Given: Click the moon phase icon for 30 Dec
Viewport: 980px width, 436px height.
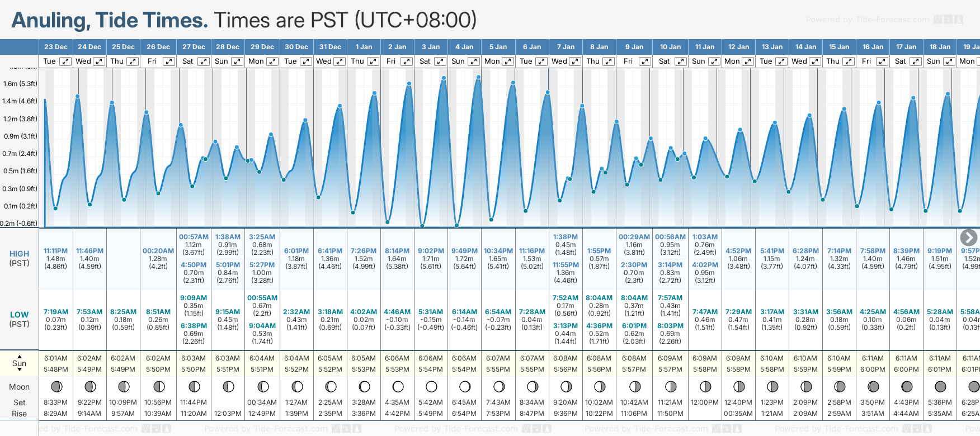Looking at the screenshot, I should [297, 386].
